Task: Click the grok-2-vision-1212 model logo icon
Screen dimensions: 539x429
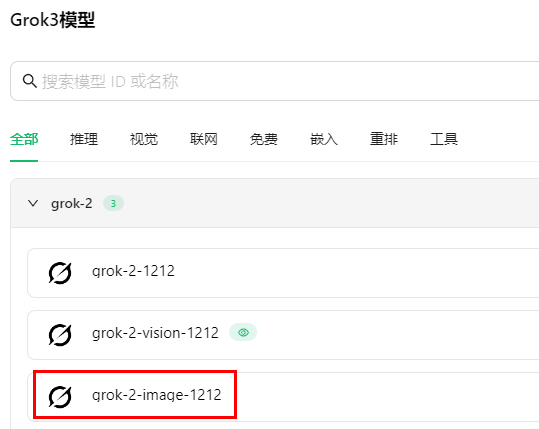Action: click(x=60, y=335)
